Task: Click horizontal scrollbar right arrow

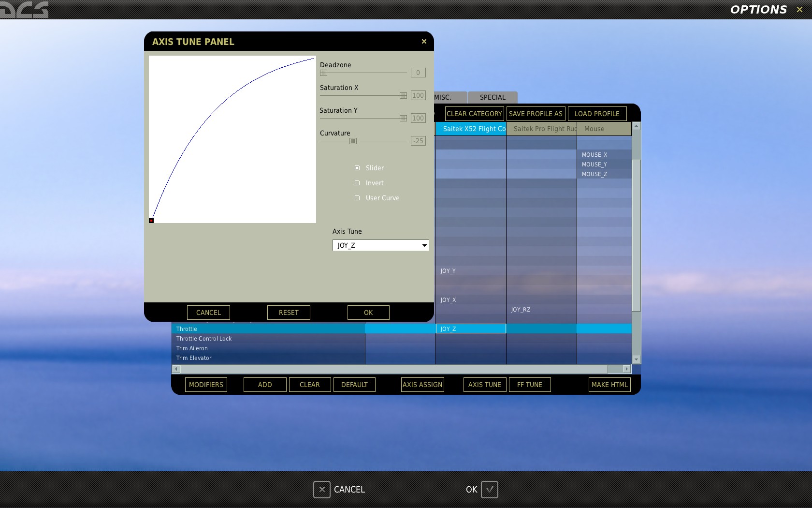Action: [627, 369]
